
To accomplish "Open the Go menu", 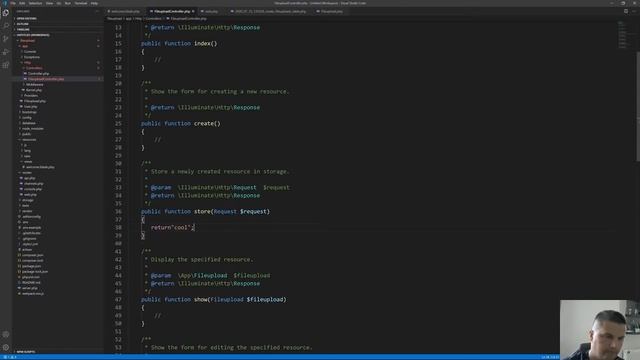I will click(59, 3).
